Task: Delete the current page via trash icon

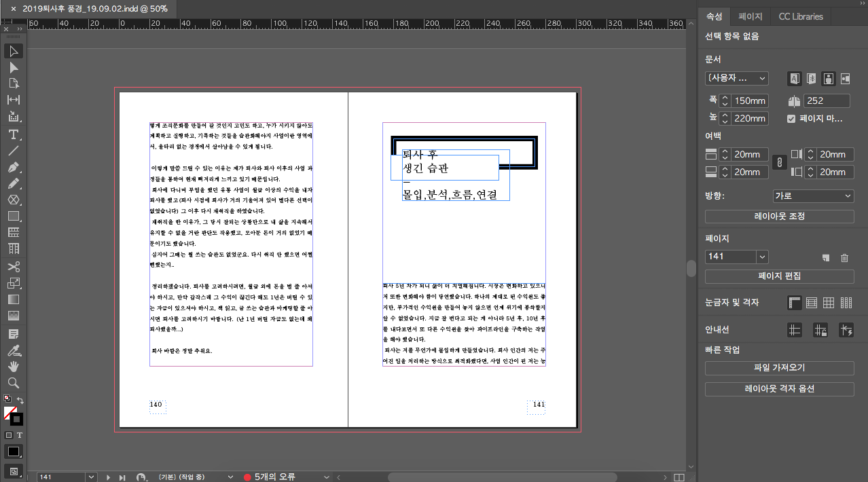Action: pyautogui.click(x=844, y=258)
